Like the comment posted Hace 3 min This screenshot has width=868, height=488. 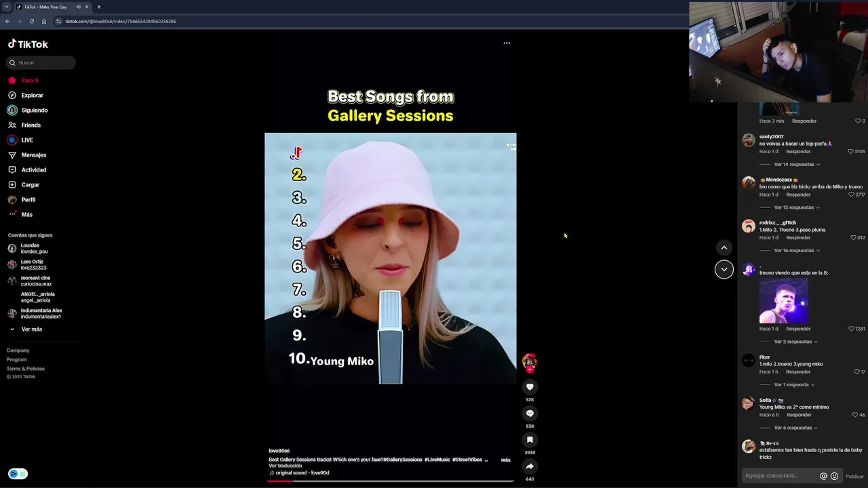(x=858, y=121)
